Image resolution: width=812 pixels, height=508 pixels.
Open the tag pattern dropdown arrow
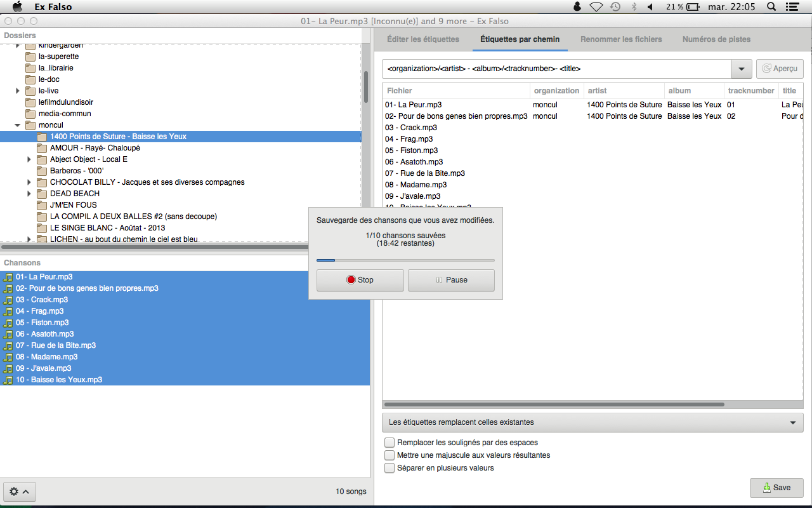click(x=741, y=69)
